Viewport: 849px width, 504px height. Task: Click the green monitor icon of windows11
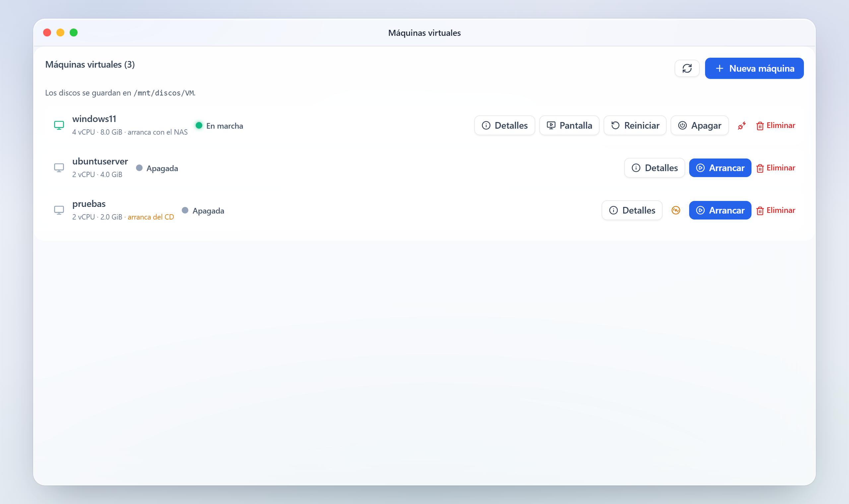click(x=59, y=125)
